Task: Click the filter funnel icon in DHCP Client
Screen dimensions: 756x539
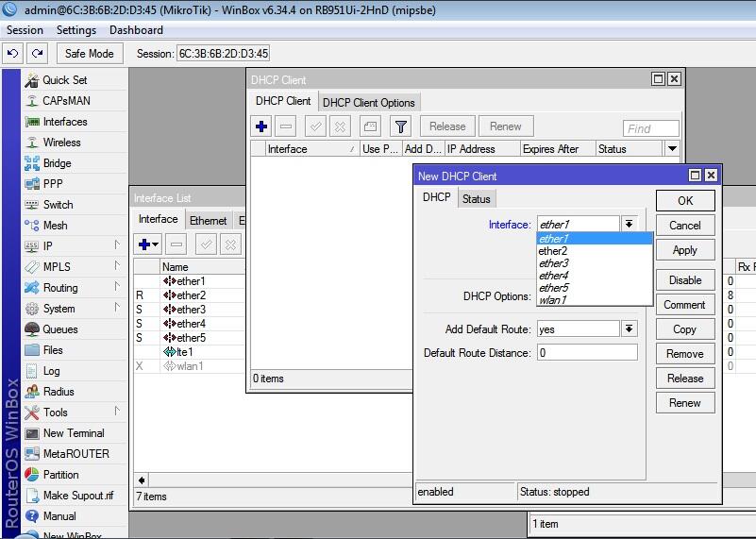Action: coord(401,126)
